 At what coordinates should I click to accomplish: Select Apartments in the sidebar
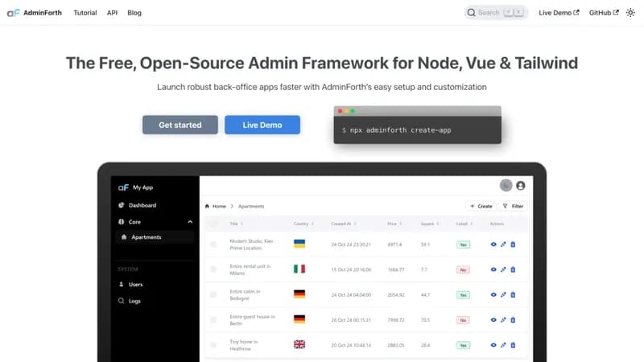pos(155,237)
